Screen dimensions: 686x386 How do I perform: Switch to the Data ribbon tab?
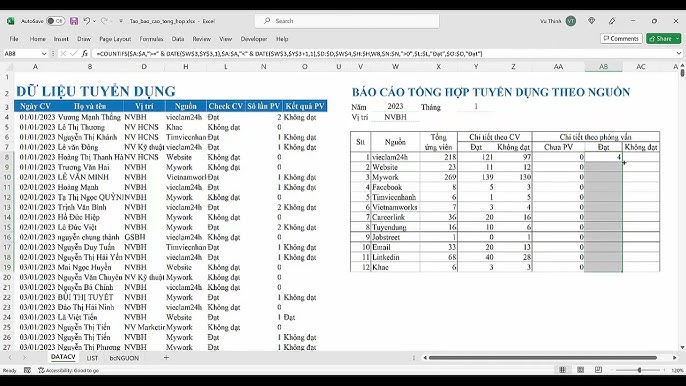178,39
